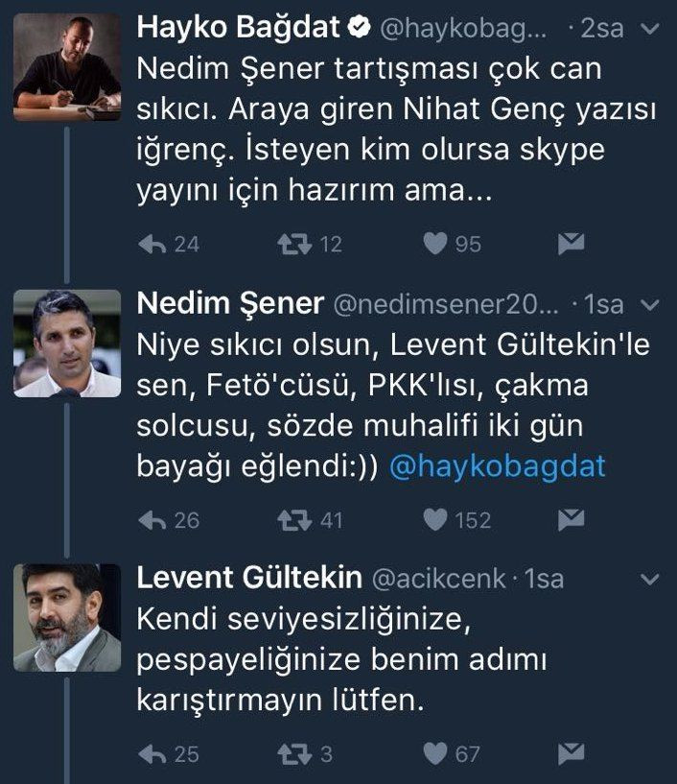The height and width of the screenshot is (784, 677).
Task: Open the @acikcenk handle
Action: point(439,579)
